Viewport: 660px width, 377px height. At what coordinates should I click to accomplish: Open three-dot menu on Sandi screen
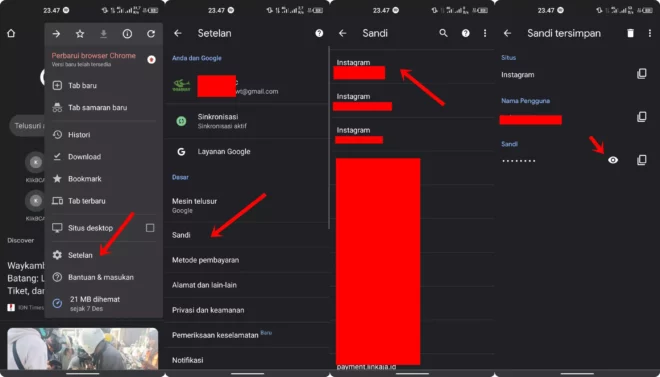485,33
